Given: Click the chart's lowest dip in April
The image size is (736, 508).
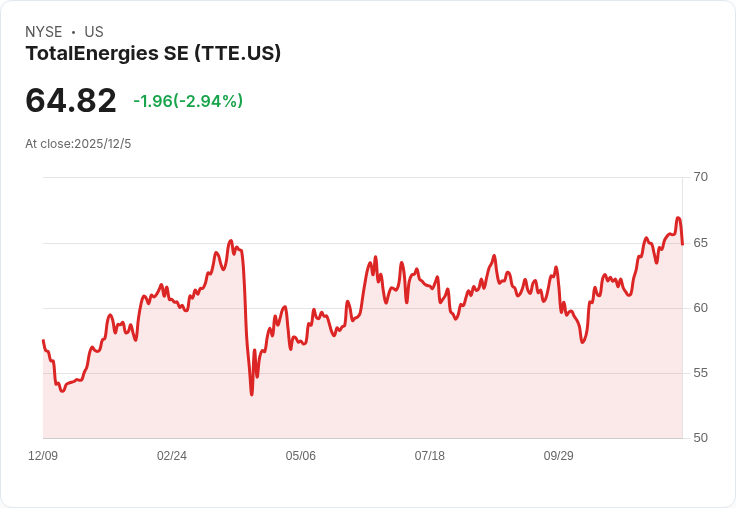Looking at the screenshot, I should click(x=252, y=394).
